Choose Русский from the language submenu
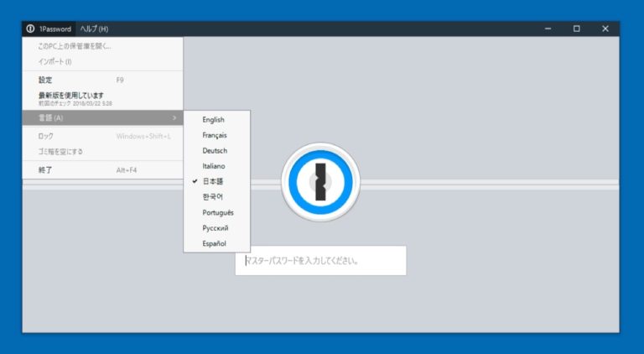Image resolution: width=644 pixels, height=354 pixels. 215,228
